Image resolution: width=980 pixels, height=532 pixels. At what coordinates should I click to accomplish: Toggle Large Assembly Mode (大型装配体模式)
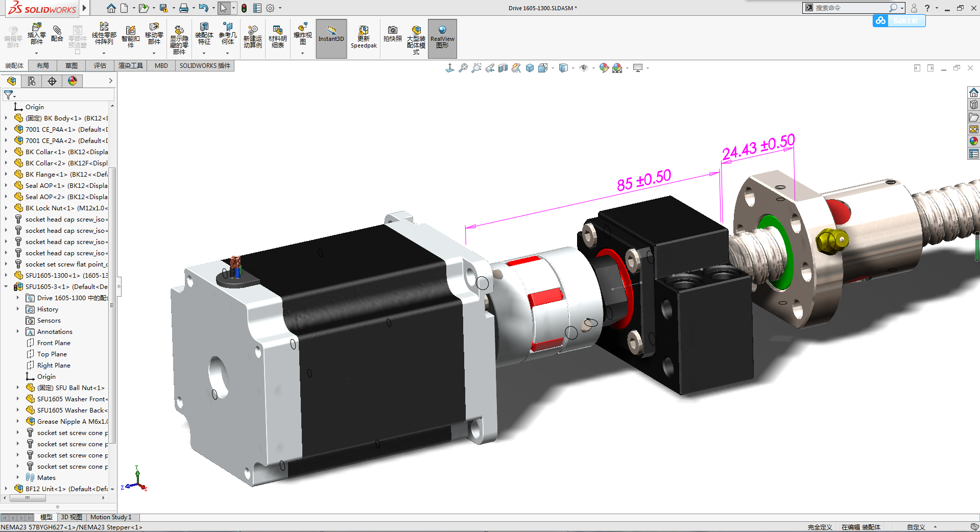[x=416, y=40]
